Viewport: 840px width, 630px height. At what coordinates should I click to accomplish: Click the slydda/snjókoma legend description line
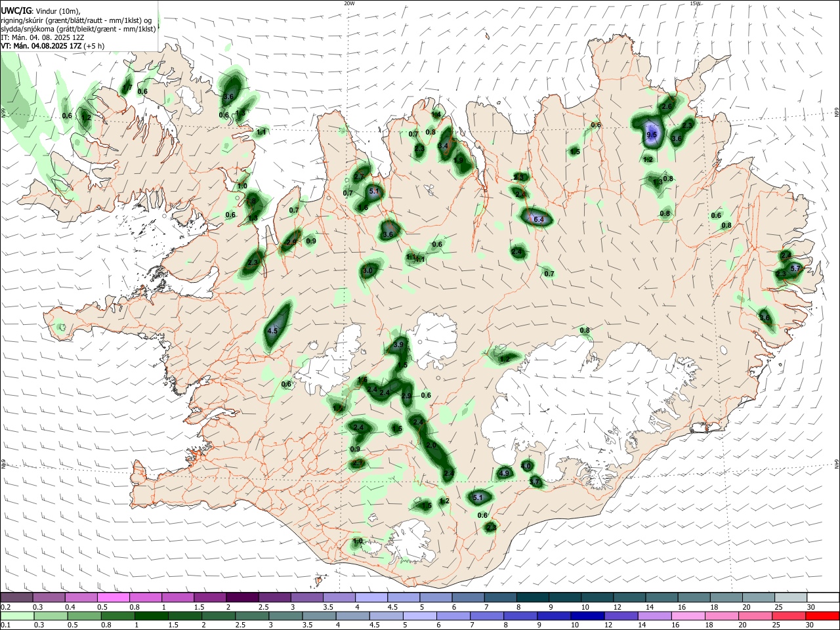pyautogui.click(x=78, y=29)
